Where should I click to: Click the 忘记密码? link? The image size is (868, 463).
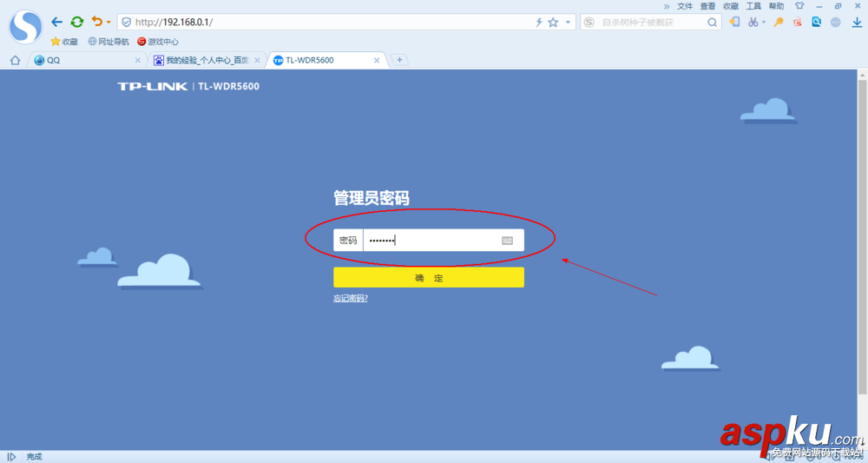click(351, 299)
